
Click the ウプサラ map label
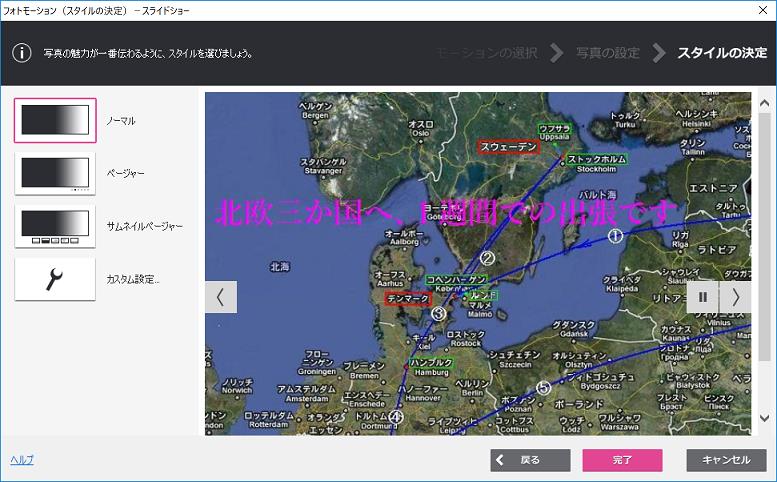pos(555,129)
